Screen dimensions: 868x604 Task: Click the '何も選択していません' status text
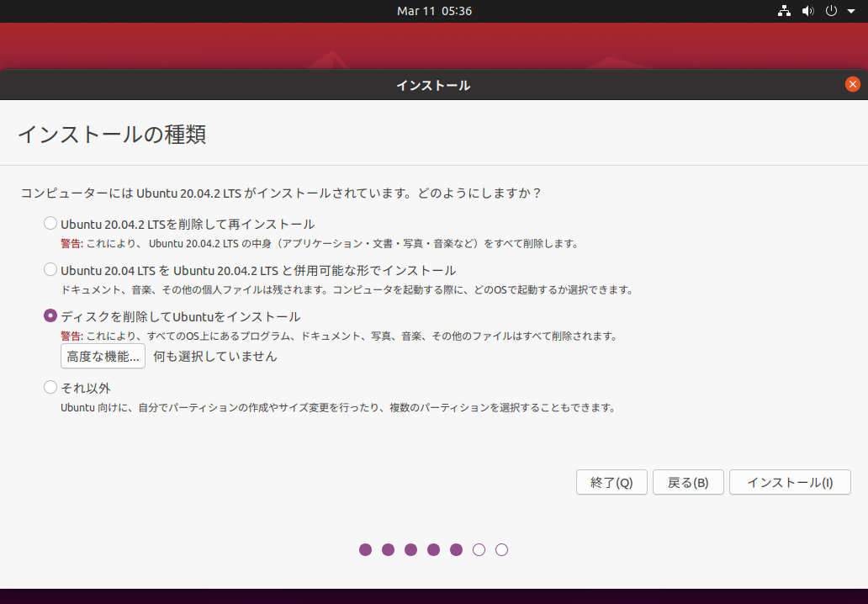pyautogui.click(x=214, y=356)
